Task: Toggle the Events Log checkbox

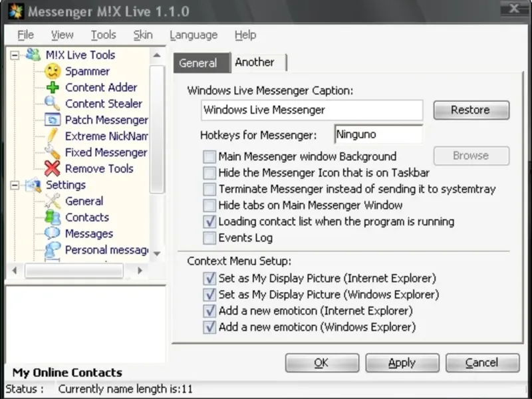Action: (x=209, y=237)
